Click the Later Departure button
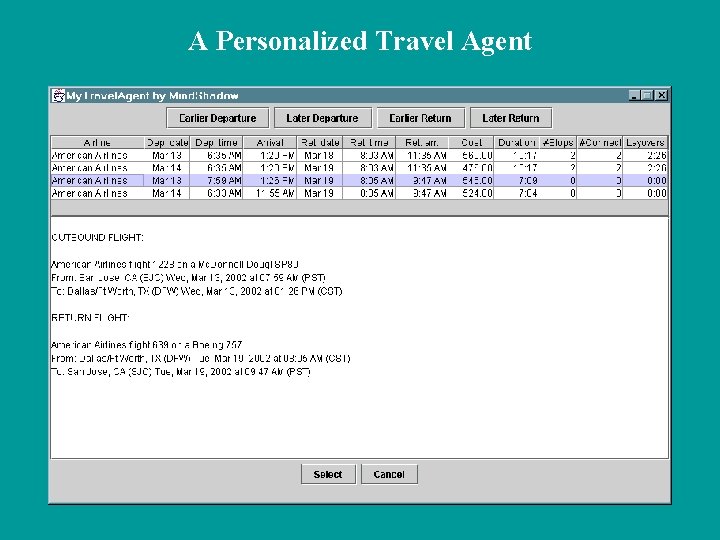 pos(322,118)
